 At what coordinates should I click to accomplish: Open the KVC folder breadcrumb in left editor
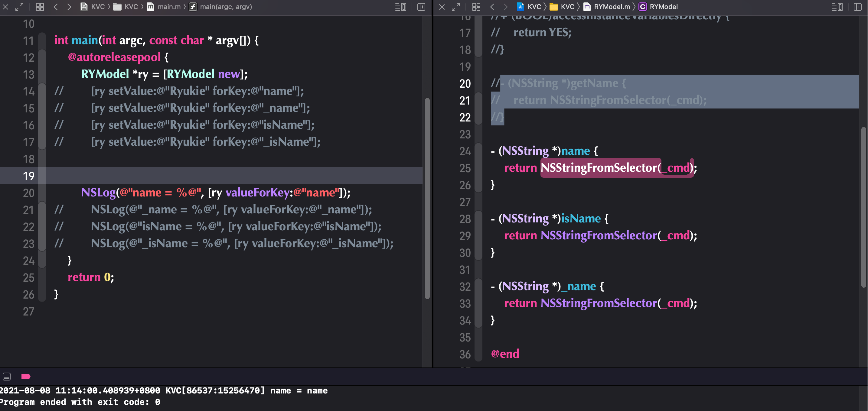point(126,7)
